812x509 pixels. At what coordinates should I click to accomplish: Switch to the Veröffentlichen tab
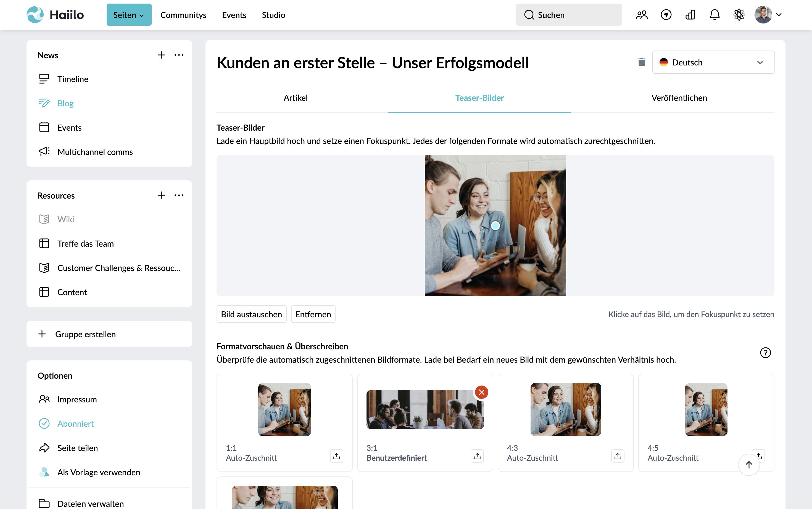click(x=679, y=97)
